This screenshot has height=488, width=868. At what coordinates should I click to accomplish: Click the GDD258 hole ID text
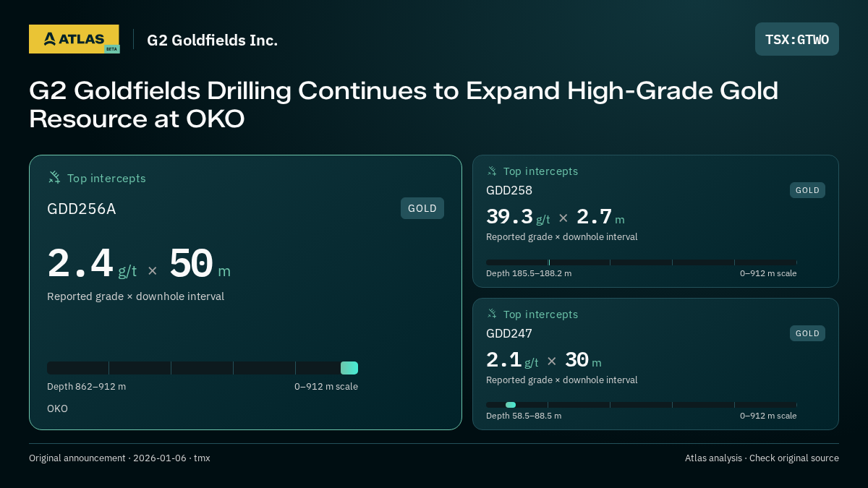509,190
